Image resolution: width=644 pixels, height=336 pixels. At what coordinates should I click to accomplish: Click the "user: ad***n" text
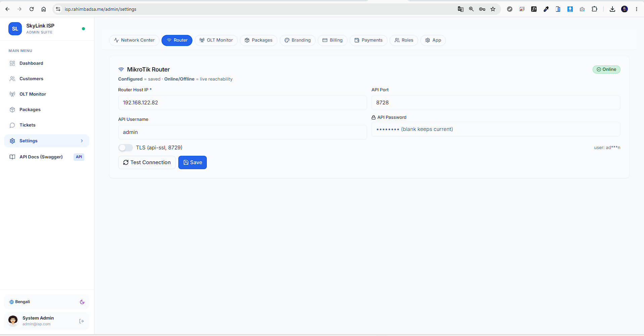point(607,148)
